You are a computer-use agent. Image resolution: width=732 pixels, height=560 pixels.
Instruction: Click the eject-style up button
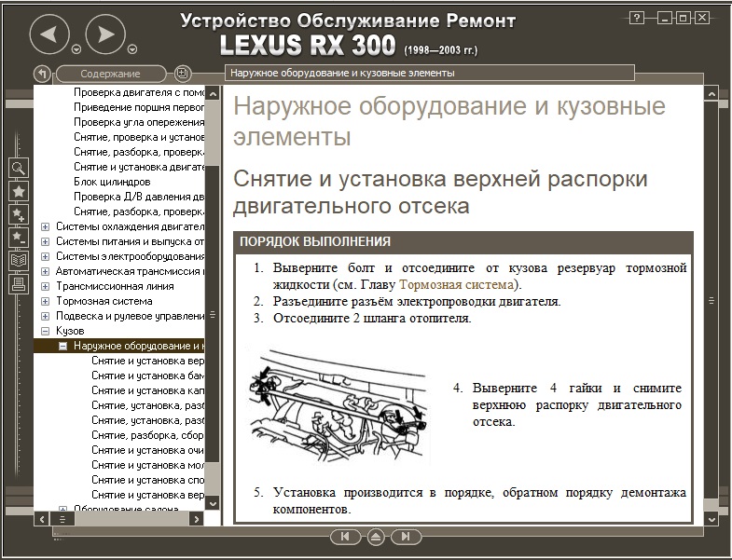[376, 538]
